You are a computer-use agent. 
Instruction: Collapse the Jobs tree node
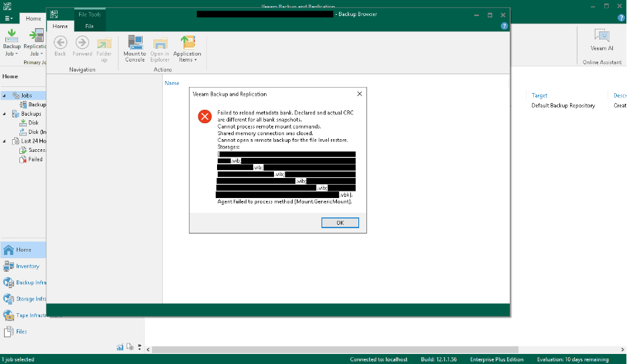(x=5, y=96)
